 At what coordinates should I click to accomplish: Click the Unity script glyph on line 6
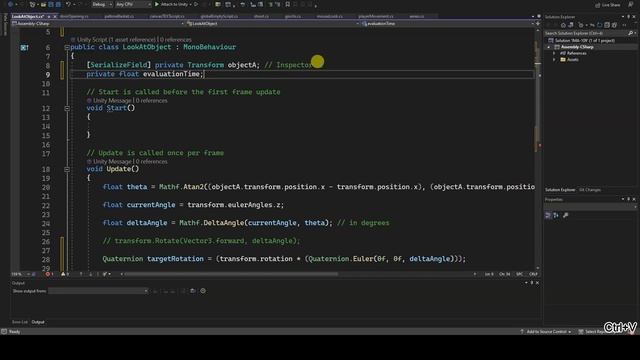(24, 48)
